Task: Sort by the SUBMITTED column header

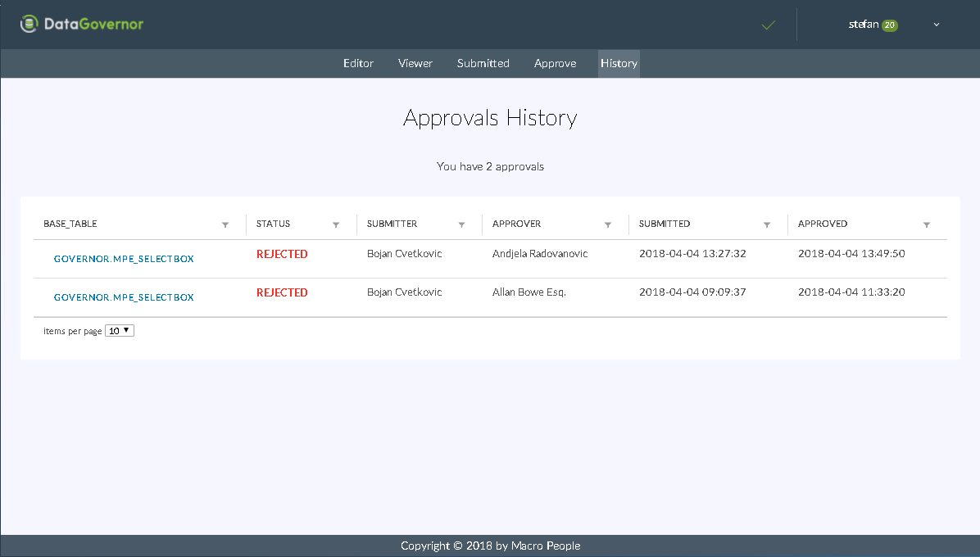Action: pos(665,224)
